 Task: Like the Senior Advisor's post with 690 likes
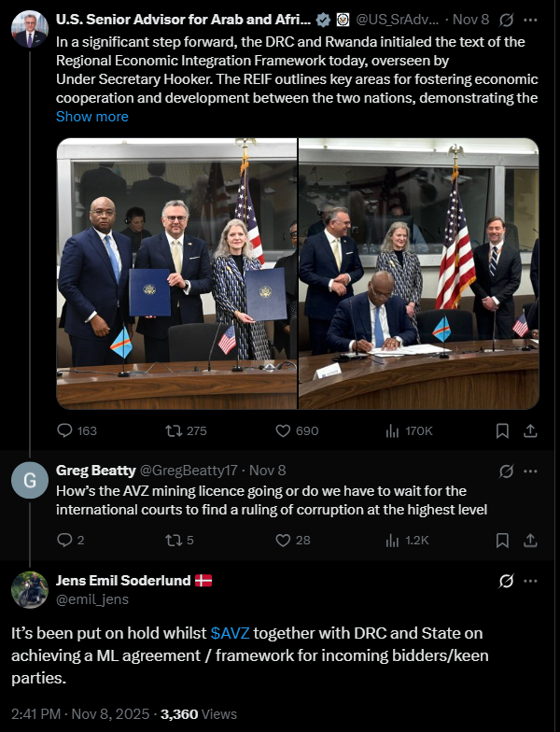coord(285,430)
